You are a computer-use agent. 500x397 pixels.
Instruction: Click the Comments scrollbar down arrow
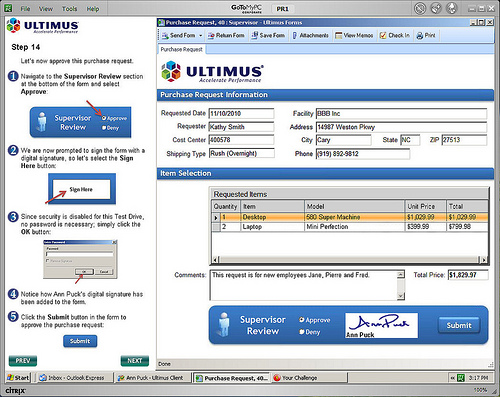[401, 296]
